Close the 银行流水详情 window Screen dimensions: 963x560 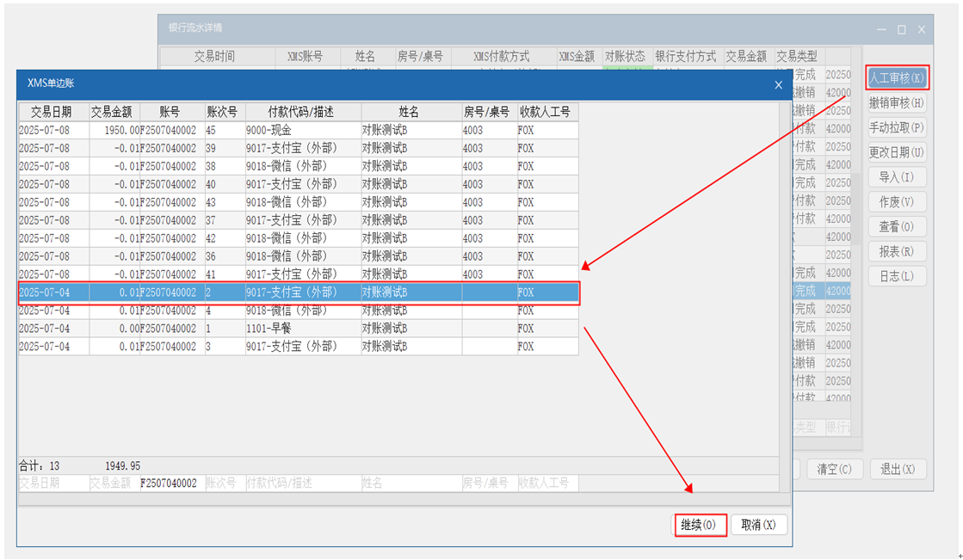pos(921,29)
